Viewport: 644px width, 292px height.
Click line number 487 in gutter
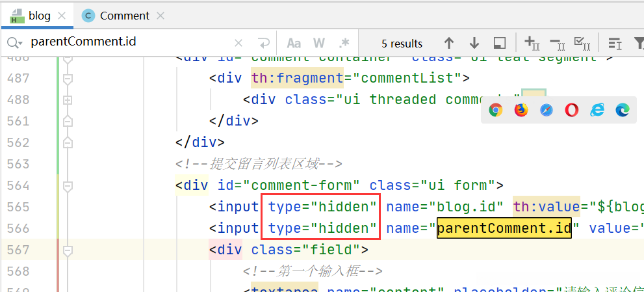click(18, 78)
